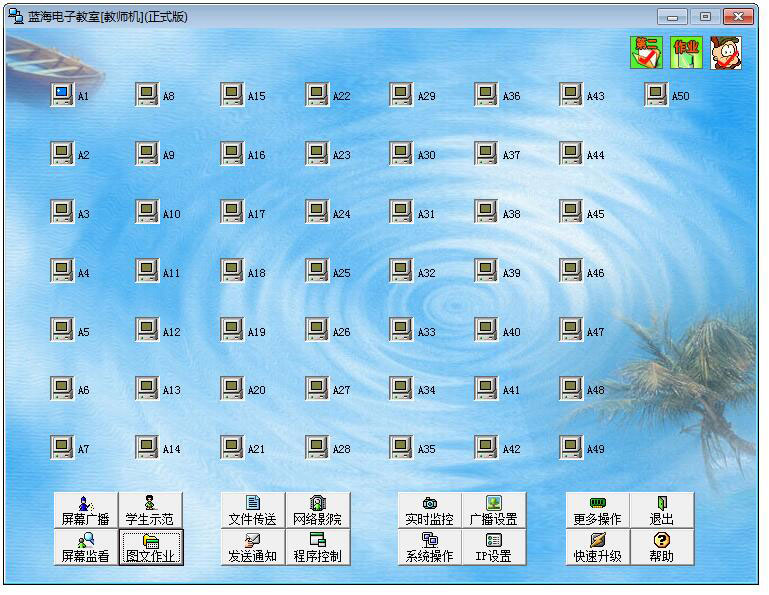Viewport: 769px width, 595px height.
Task: Start 屏幕广播 screen broadcast
Action: 86,510
